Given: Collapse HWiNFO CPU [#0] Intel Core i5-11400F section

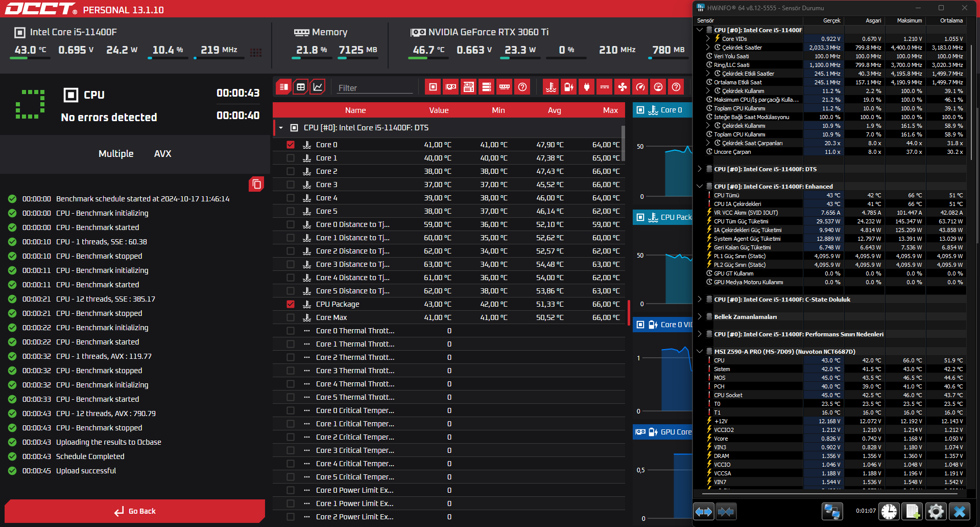Looking at the screenshot, I should [700, 30].
